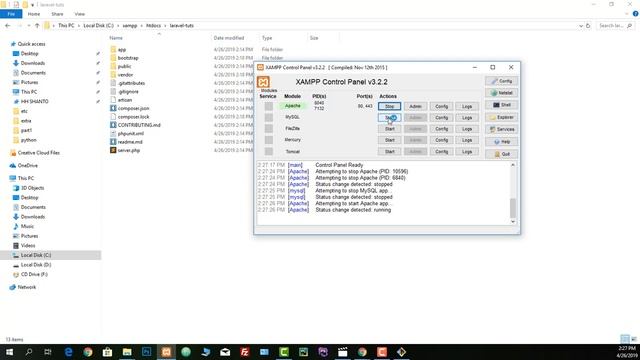The image size is (640, 360).
Task: Toggle the Tomcat service checkbox
Action: pyautogui.click(x=268, y=151)
